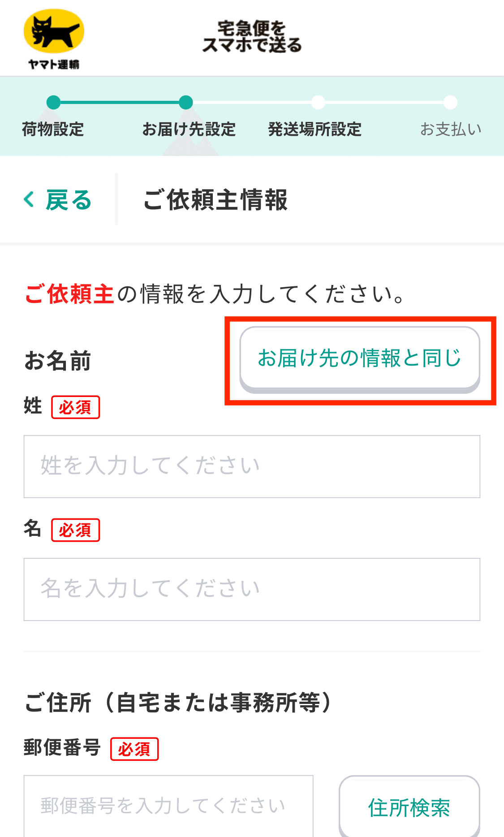Focus the 郵便番号 postal code field
The height and width of the screenshot is (837, 504).
(x=168, y=806)
